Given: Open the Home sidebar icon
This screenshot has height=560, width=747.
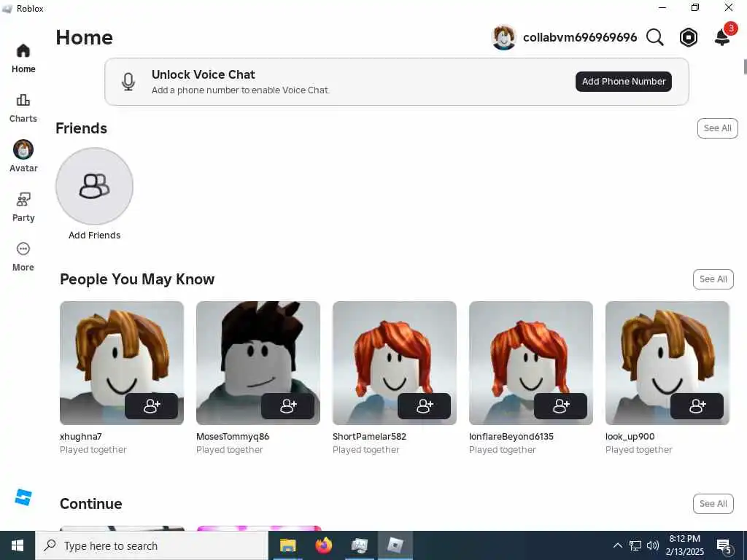Looking at the screenshot, I should pyautogui.click(x=23, y=51).
